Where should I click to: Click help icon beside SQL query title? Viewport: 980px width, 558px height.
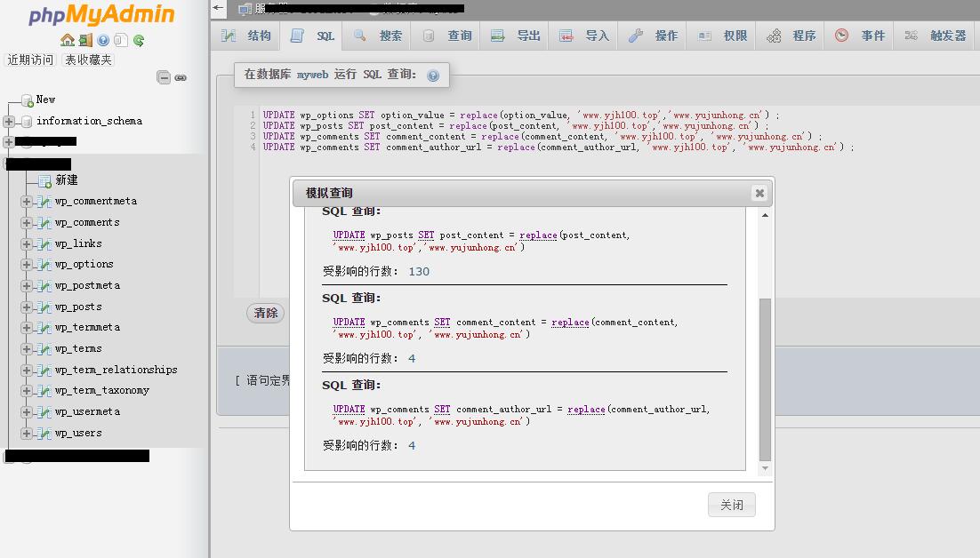click(433, 76)
